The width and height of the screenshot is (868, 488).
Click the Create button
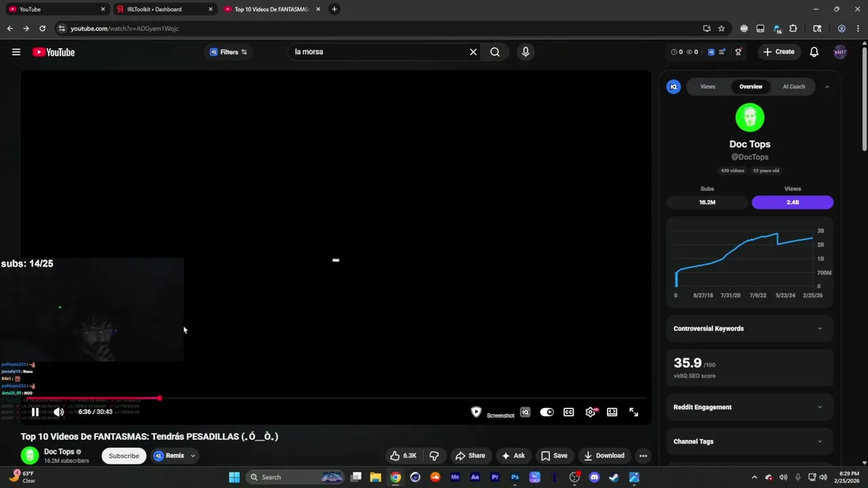(x=778, y=52)
